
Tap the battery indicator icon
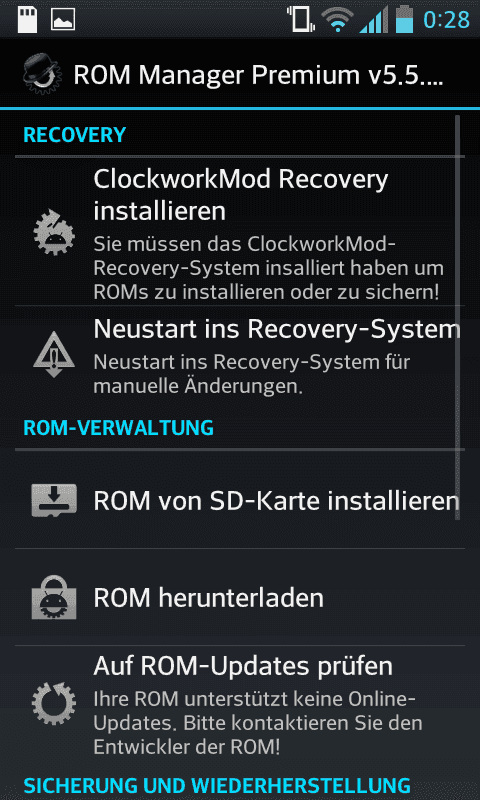[404, 19]
